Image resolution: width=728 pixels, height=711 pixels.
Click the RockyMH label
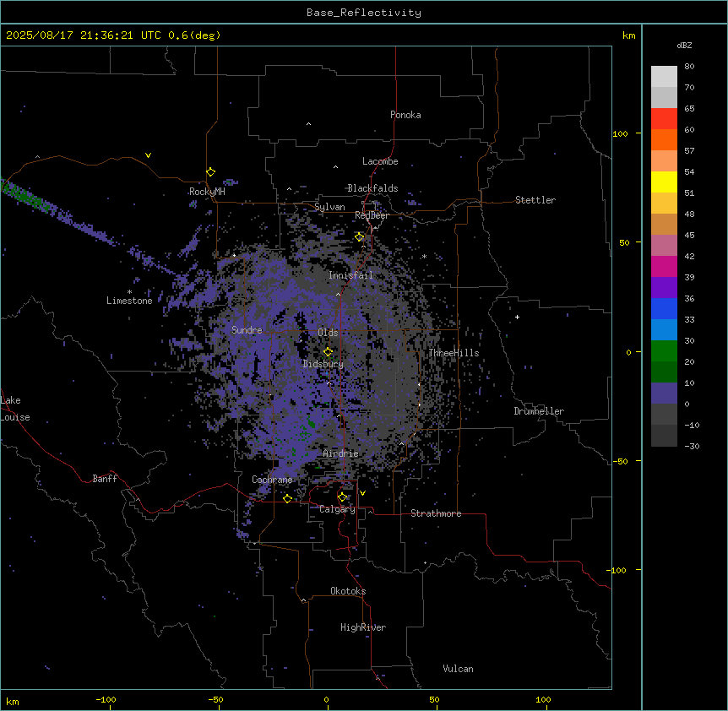(x=207, y=192)
